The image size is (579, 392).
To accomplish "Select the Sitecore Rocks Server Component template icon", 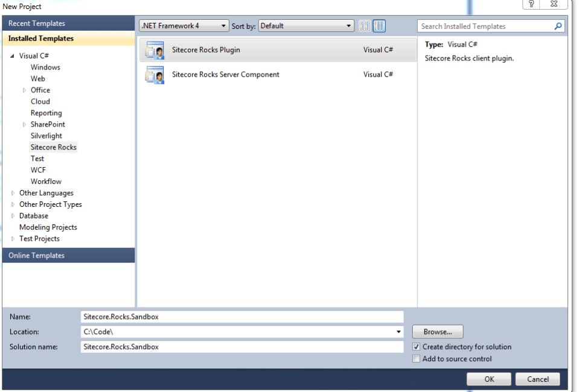I will (x=155, y=74).
